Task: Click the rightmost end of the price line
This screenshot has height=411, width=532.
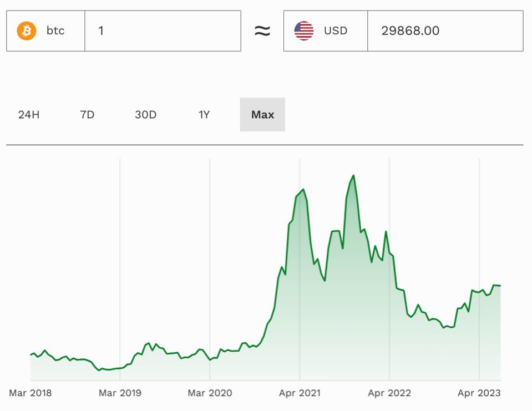Action: click(x=500, y=286)
